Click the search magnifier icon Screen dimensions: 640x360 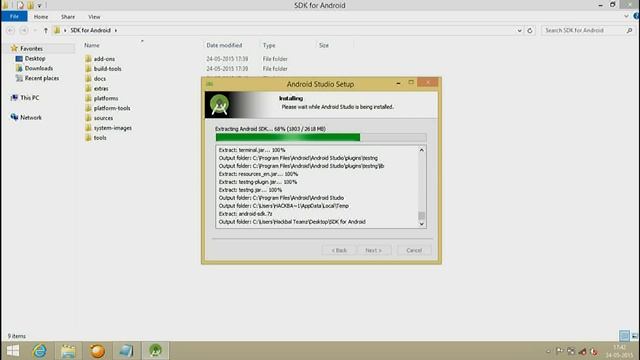tap(629, 30)
